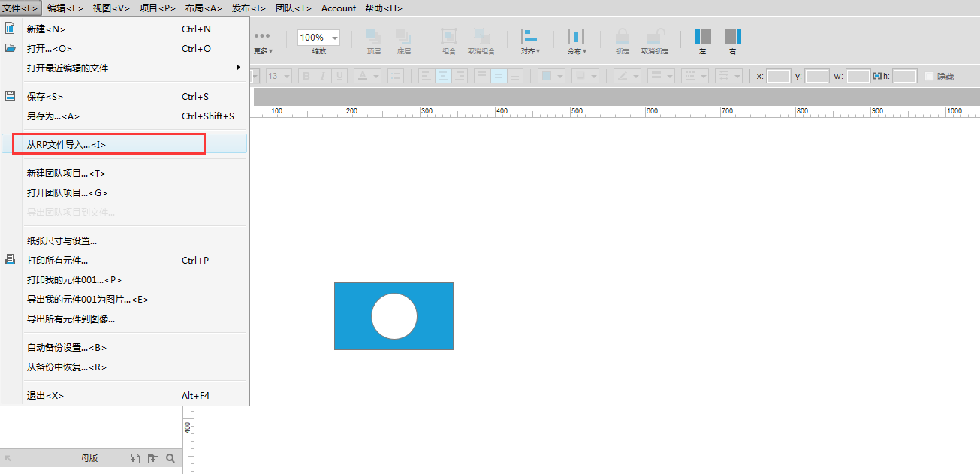Search masters with the magnifier icon

click(x=170, y=458)
